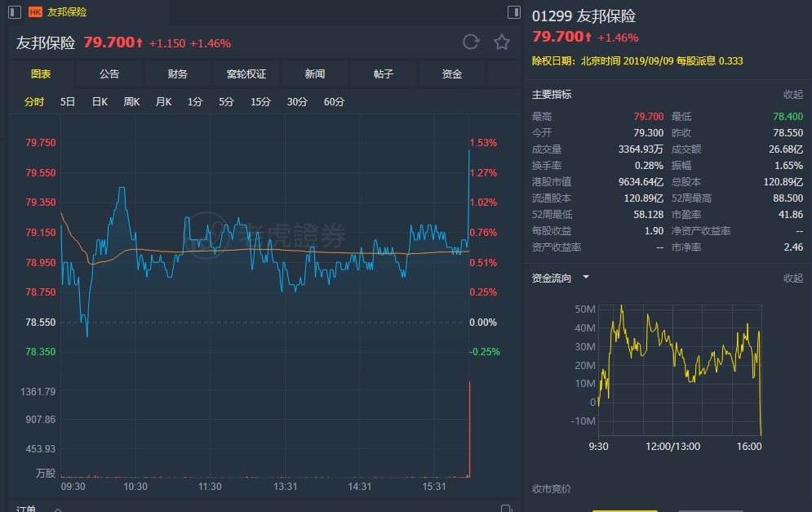The width and height of the screenshot is (812, 512).
Task: Toggle the left sidebar panel icon
Action: click(x=15, y=12)
